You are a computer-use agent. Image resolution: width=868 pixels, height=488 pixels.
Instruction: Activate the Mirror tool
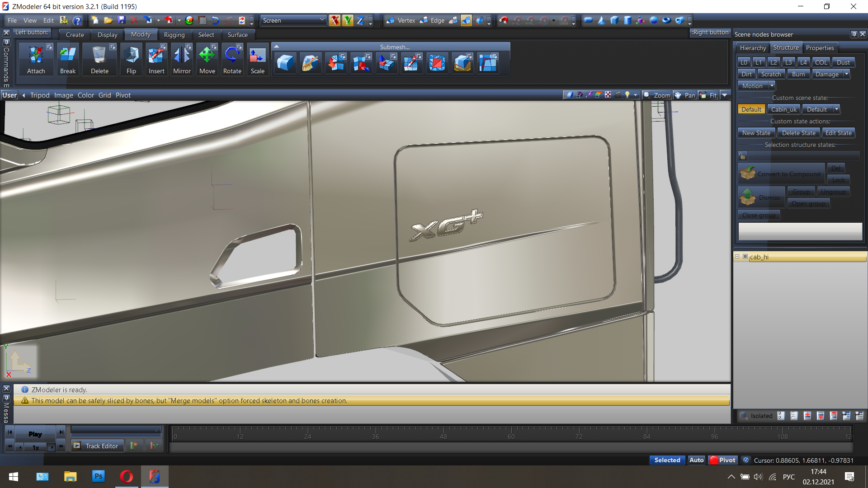(x=182, y=59)
